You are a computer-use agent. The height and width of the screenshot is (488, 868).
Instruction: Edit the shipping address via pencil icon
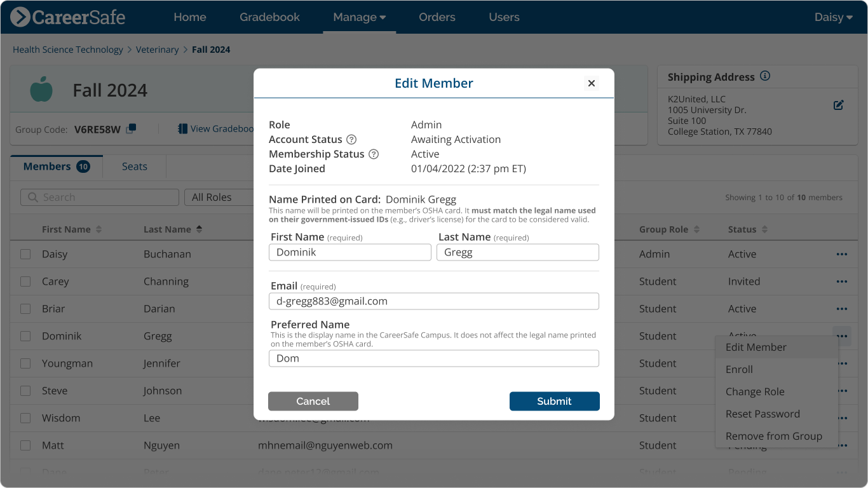pyautogui.click(x=838, y=105)
